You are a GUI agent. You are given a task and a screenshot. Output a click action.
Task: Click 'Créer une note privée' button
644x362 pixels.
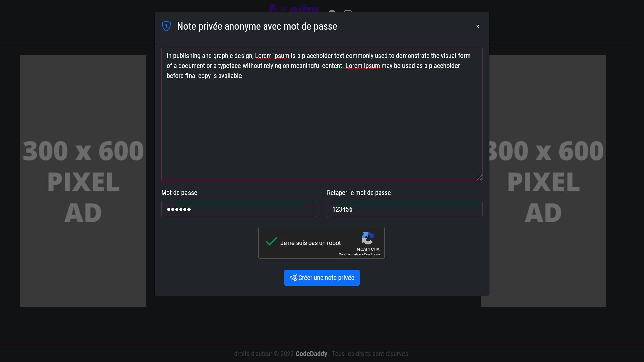pos(322,278)
